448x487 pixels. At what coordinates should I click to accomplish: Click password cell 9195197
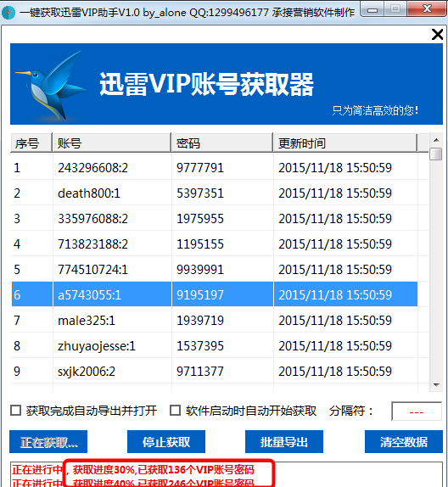[200, 295]
